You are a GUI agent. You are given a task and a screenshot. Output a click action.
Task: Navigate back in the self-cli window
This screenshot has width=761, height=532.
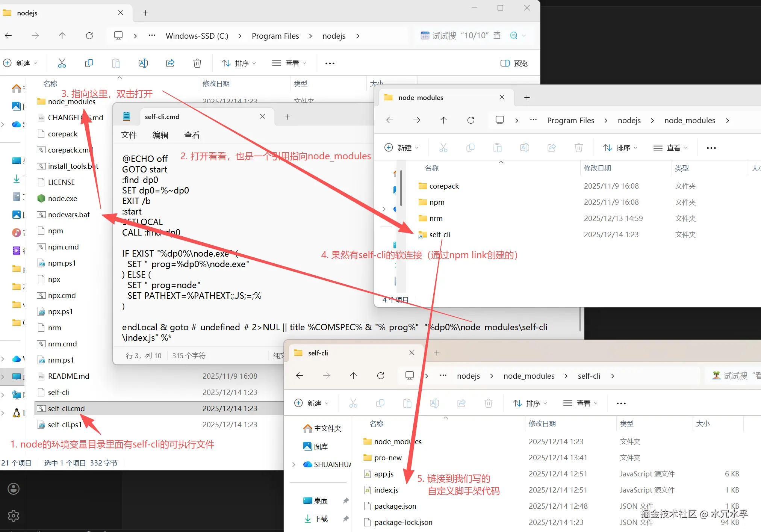click(300, 376)
